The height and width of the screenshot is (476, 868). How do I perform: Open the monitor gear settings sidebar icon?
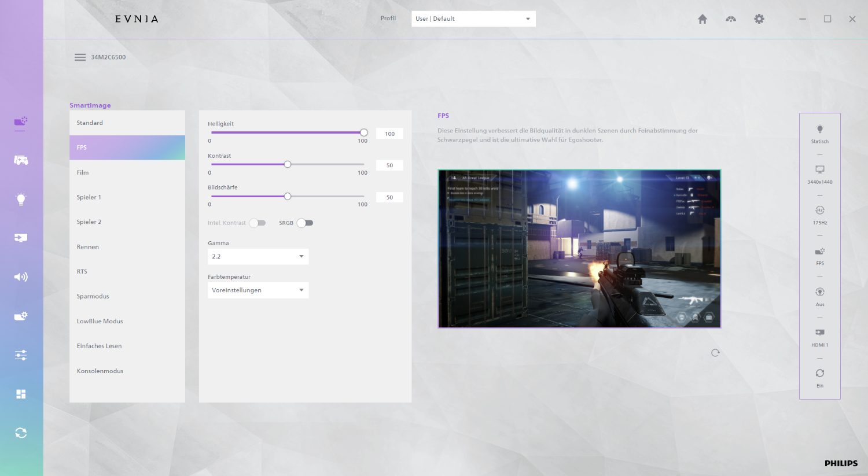[21, 316]
